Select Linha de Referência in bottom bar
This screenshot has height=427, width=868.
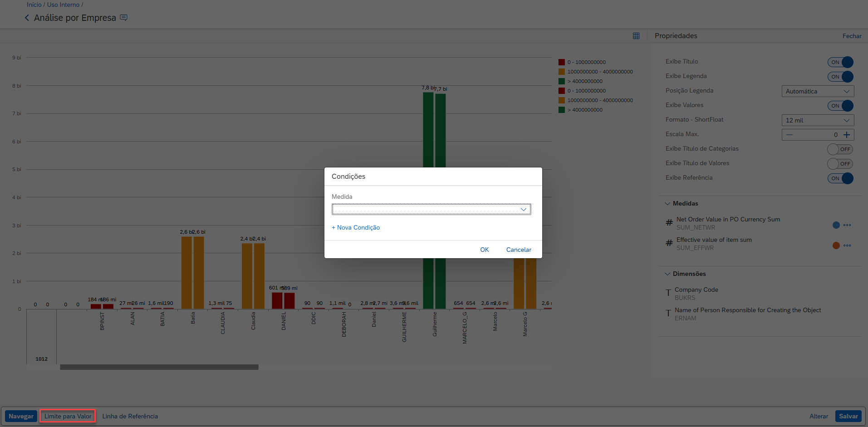(x=130, y=416)
